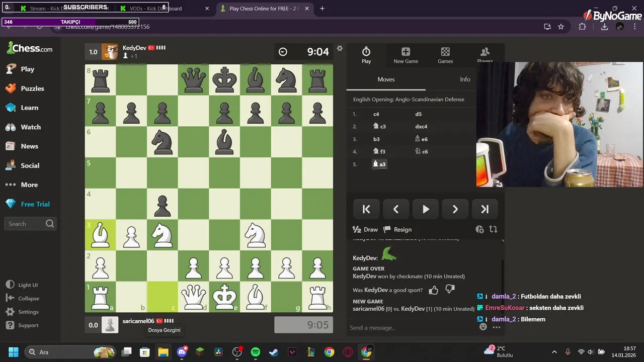Open the Learn section

tap(22, 108)
